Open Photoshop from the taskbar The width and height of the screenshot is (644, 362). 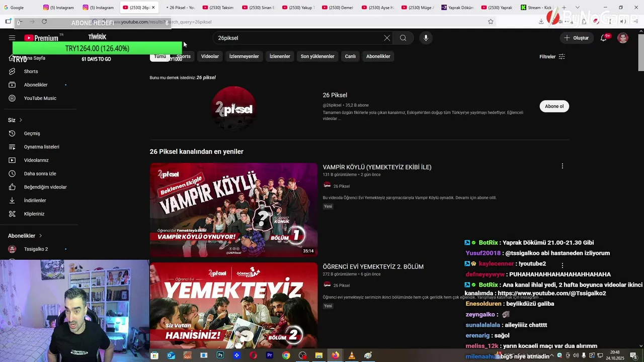[220, 355]
